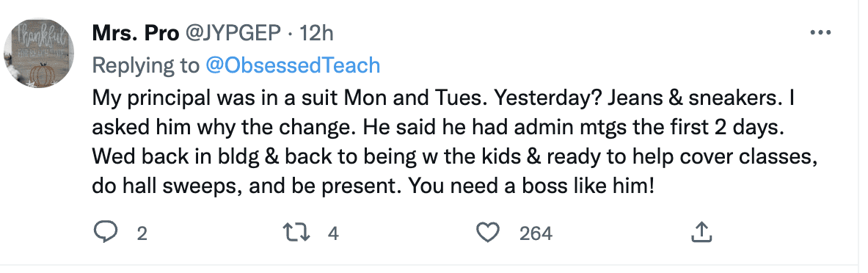868x273 pixels.
Task: Click the like count showing 264
Action: (536, 233)
